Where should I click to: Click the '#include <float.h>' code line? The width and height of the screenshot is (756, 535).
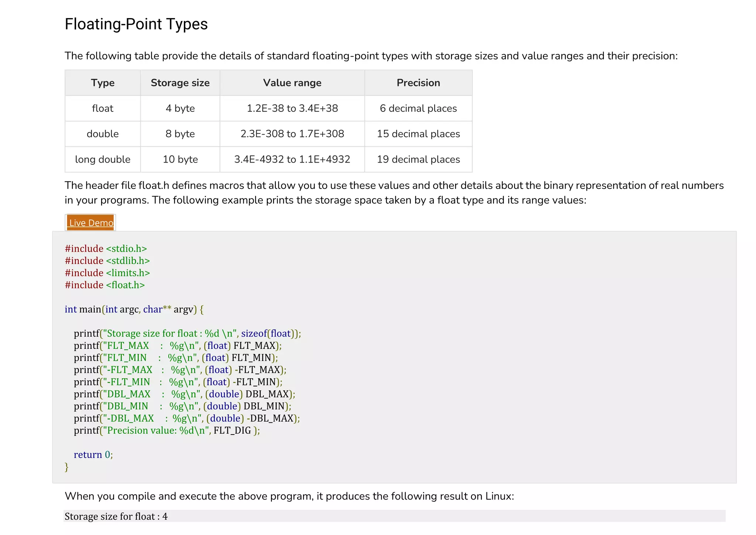(x=105, y=285)
